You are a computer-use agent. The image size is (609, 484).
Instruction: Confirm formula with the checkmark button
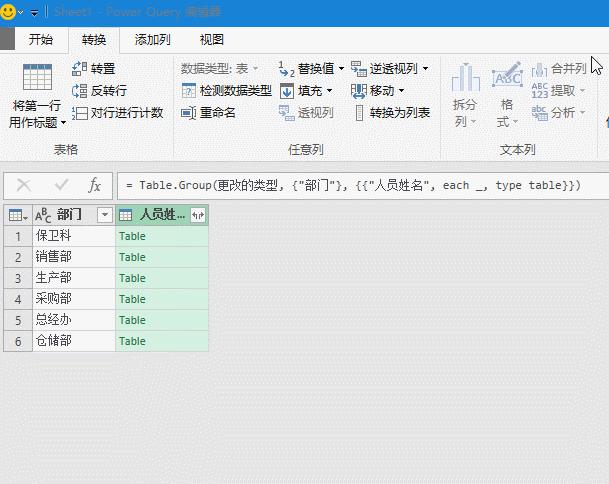click(x=61, y=185)
